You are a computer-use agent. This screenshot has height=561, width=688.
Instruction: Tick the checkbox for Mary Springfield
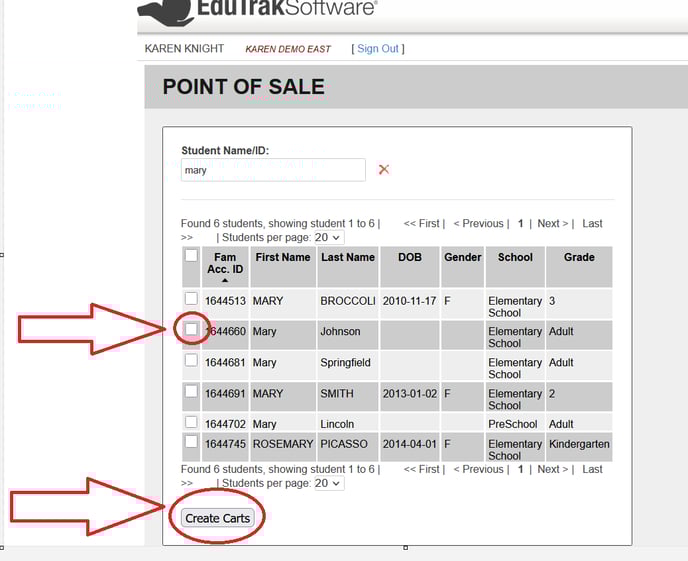click(x=191, y=361)
